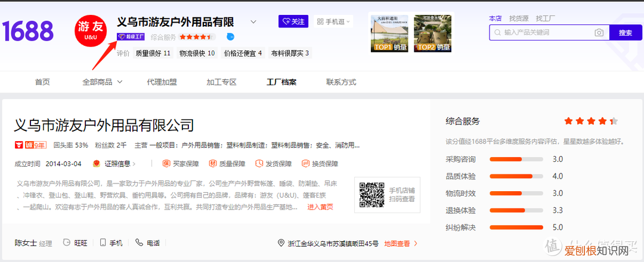The width and height of the screenshot is (644, 262).
Task: Open the red 游友 U&U shop avatar
Action: [x=91, y=30]
